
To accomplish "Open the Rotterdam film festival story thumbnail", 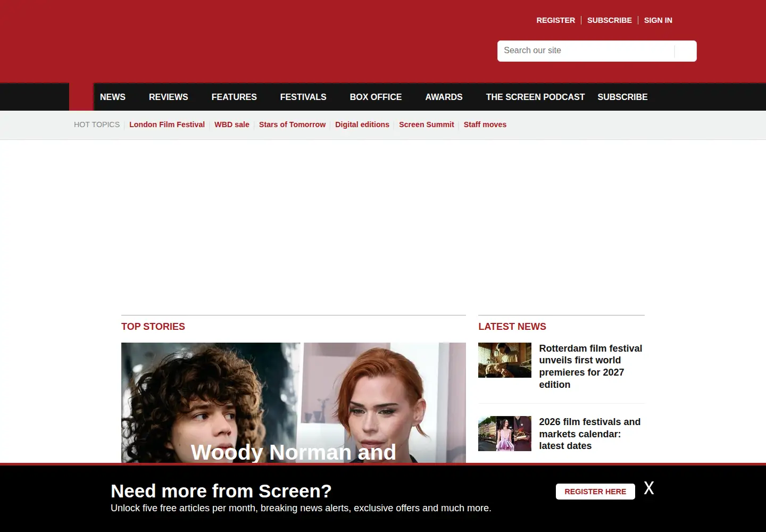I will pyautogui.click(x=505, y=360).
